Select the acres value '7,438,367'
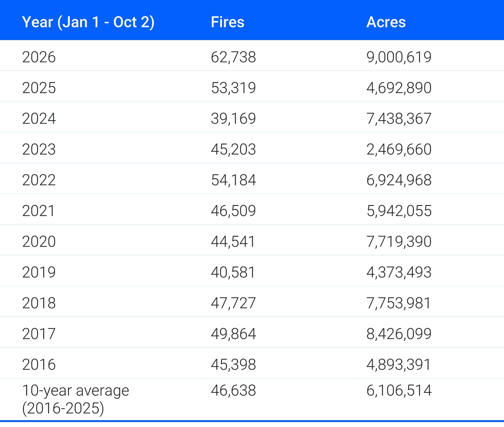The height and width of the screenshot is (427, 504). coord(399,119)
